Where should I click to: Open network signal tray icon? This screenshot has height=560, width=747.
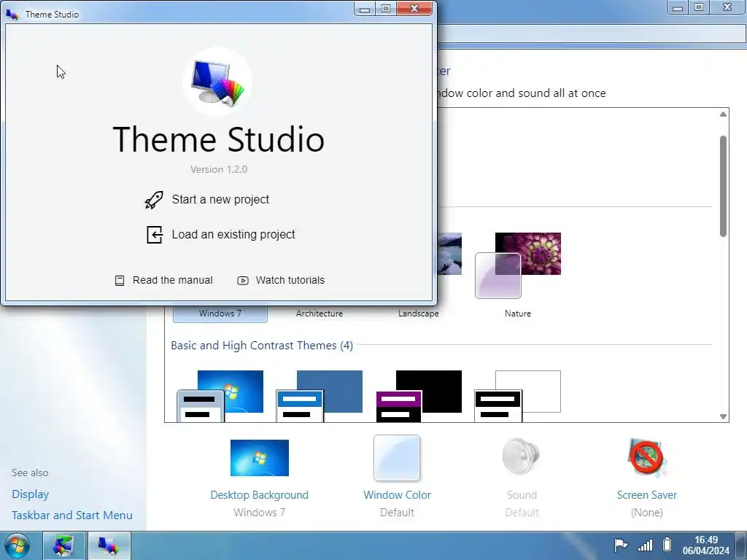pyautogui.click(x=645, y=545)
